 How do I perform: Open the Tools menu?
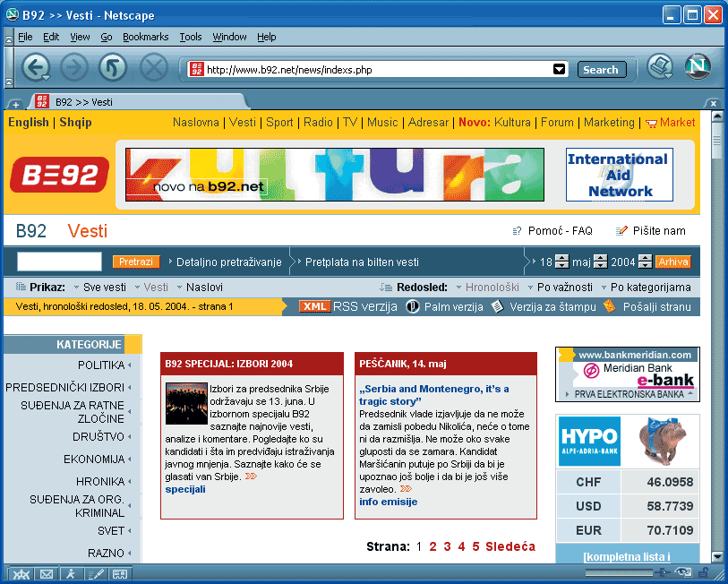[x=191, y=37]
